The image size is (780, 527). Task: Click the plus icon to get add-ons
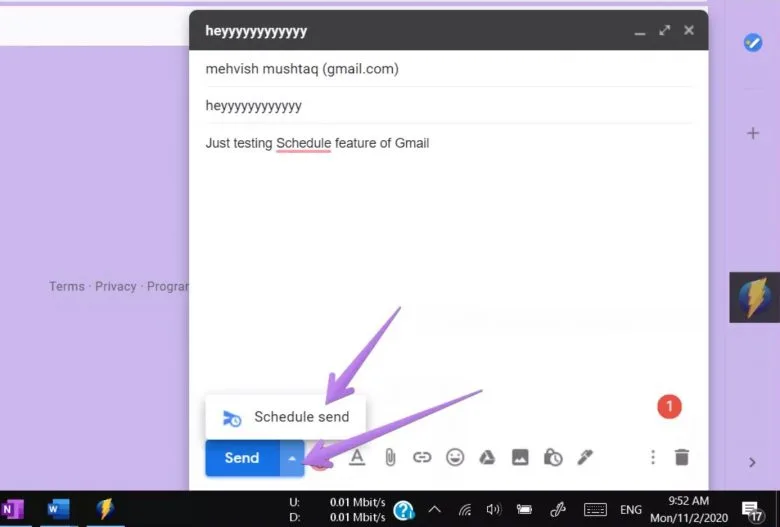(x=753, y=133)
